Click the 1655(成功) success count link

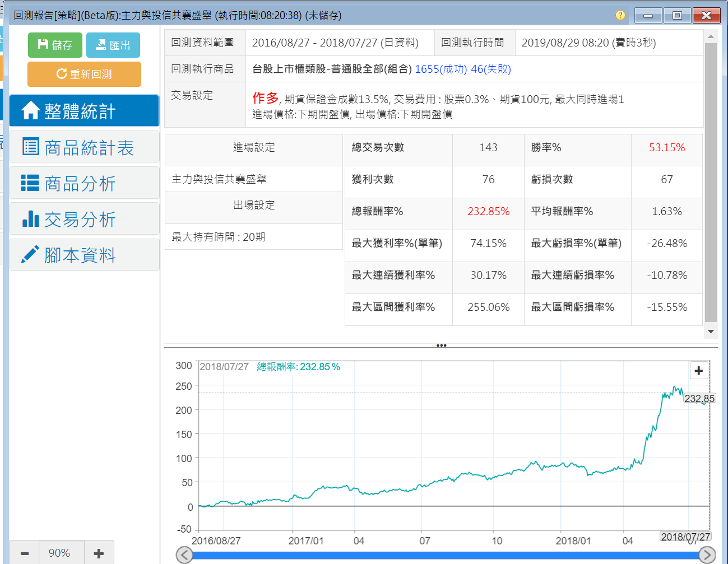440,69
